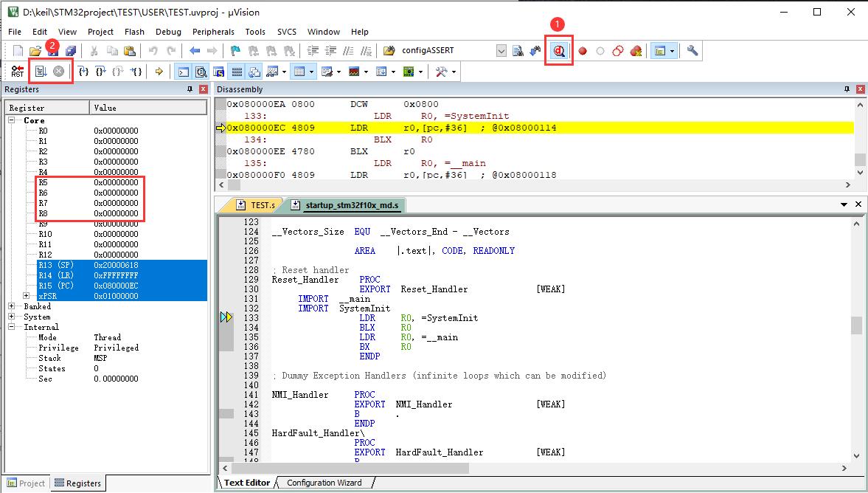Collapse the Core register group
The width and height of the screenshot is (868, 493).
pos(11,120)
